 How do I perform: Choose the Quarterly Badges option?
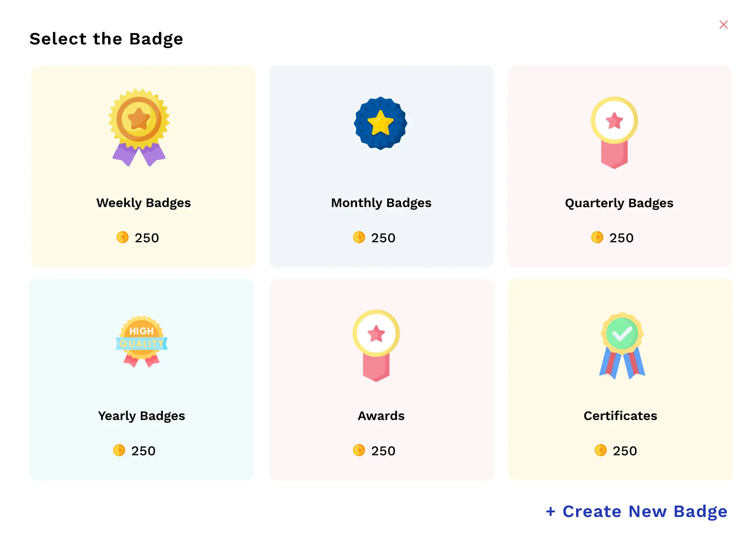point(619,166)
